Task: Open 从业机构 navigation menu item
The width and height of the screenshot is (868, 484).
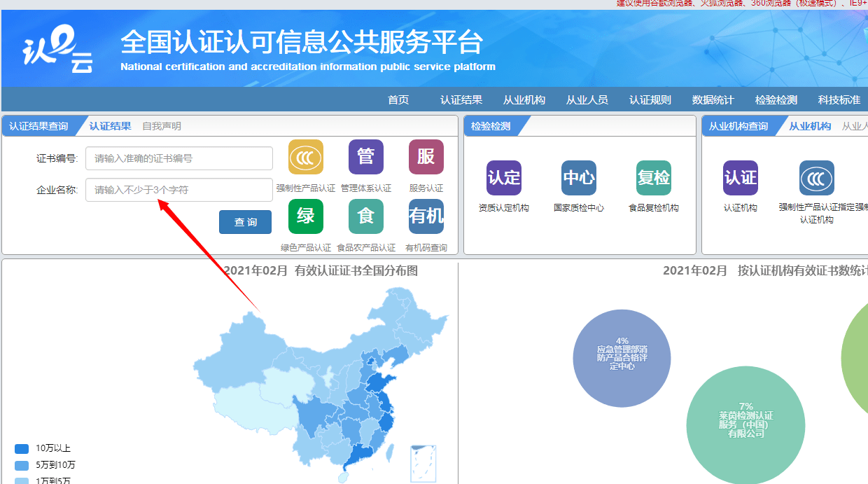Action: point(524,99)
